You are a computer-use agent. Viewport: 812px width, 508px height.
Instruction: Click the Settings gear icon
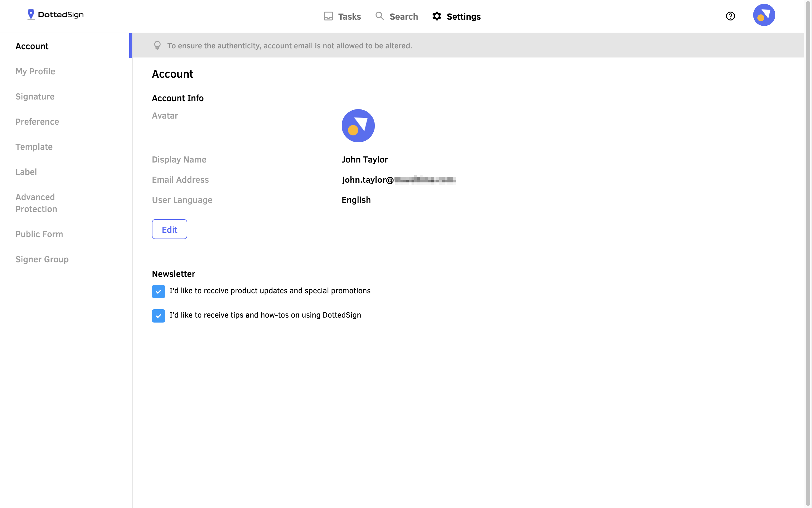pos(436,16)
